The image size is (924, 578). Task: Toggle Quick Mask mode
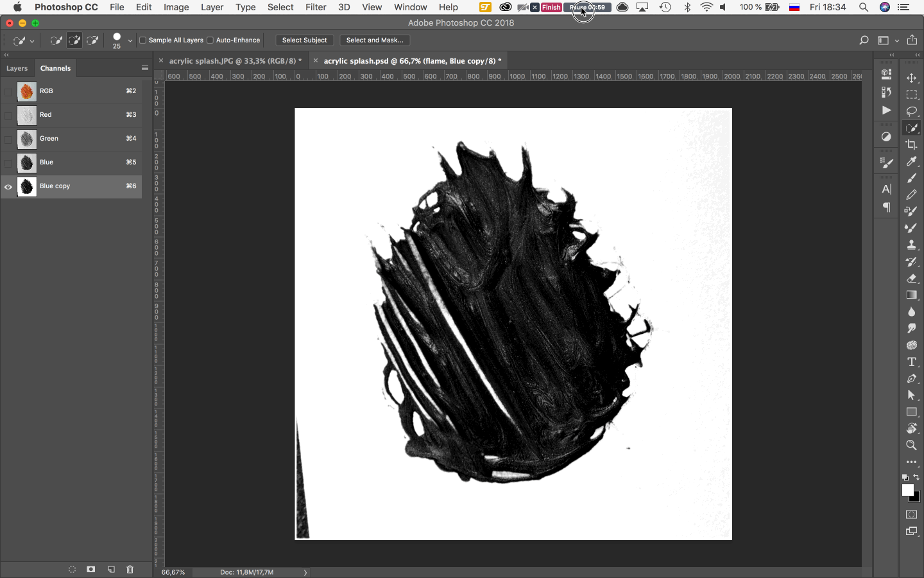(x=912, y=514)
